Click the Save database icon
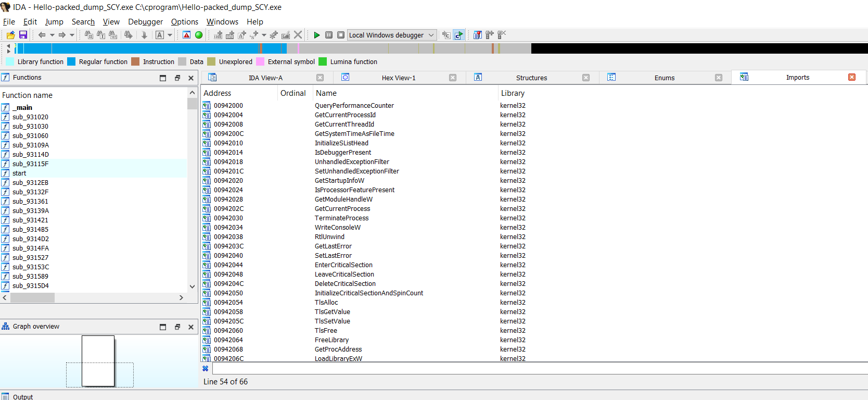 point(23,35)
